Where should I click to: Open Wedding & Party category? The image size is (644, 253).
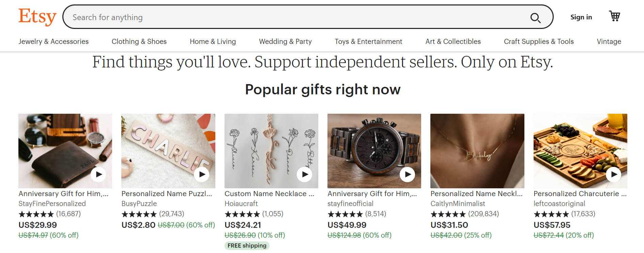tap(285, 42)
